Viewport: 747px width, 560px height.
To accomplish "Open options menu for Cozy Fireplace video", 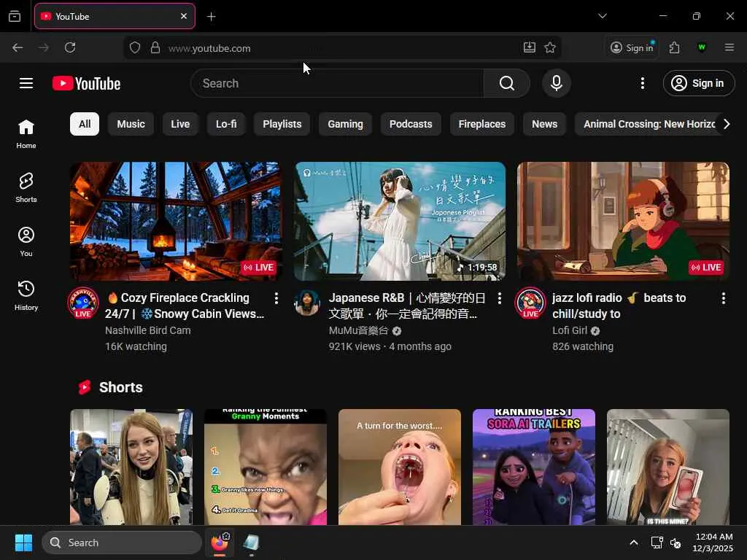I will pos(276,298).
